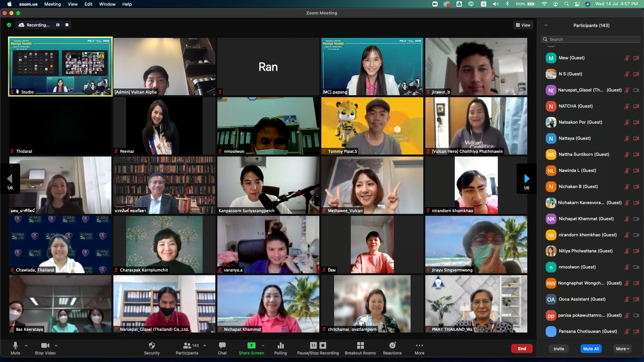Open the More dropdown in Participants panel

click(623, 349)
